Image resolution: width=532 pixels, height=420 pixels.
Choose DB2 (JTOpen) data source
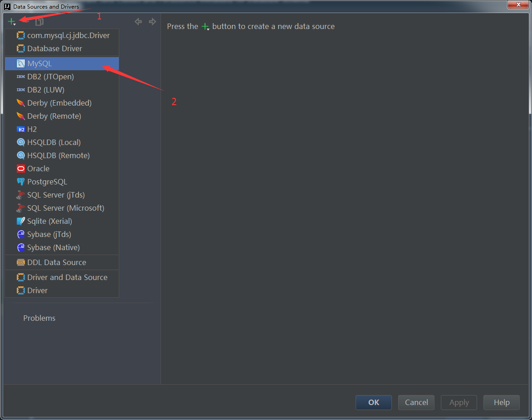pyautogui.click(x=62, y=77)
